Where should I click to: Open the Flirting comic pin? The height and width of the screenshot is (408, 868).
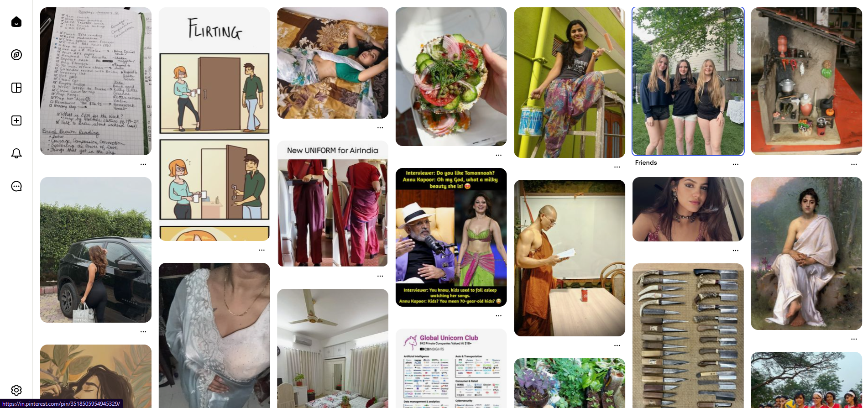[x=214, y=124]
